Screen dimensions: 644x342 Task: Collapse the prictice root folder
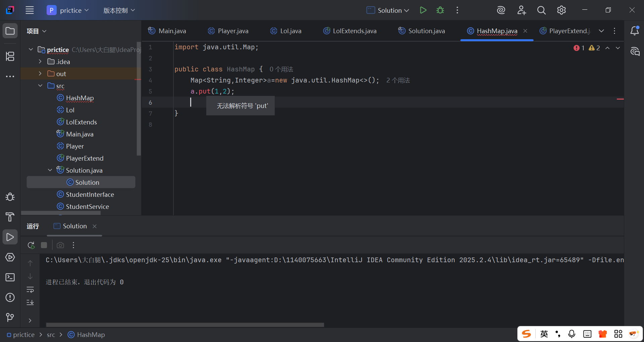pos(31,49)
